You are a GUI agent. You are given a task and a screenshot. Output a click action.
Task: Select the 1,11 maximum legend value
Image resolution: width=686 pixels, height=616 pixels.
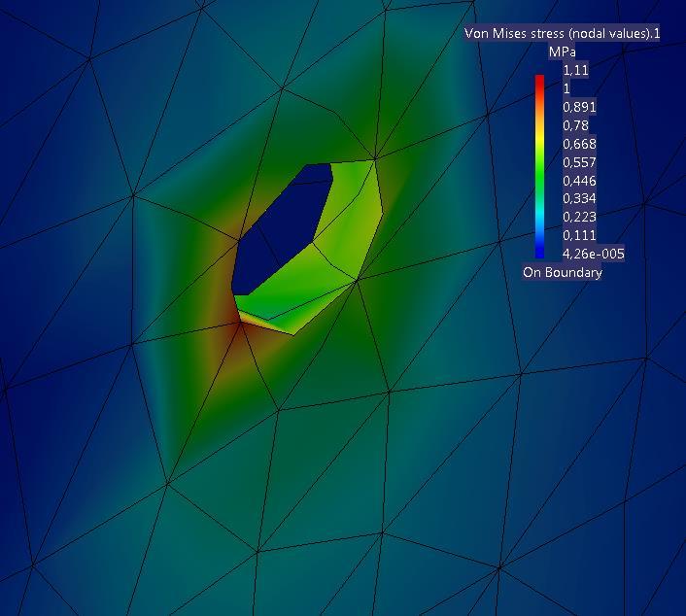575,70
